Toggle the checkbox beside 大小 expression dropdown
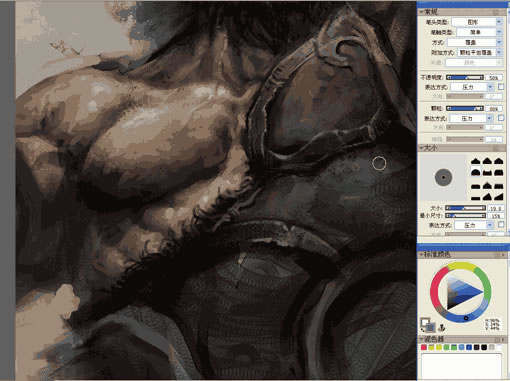 click(501, 225)
